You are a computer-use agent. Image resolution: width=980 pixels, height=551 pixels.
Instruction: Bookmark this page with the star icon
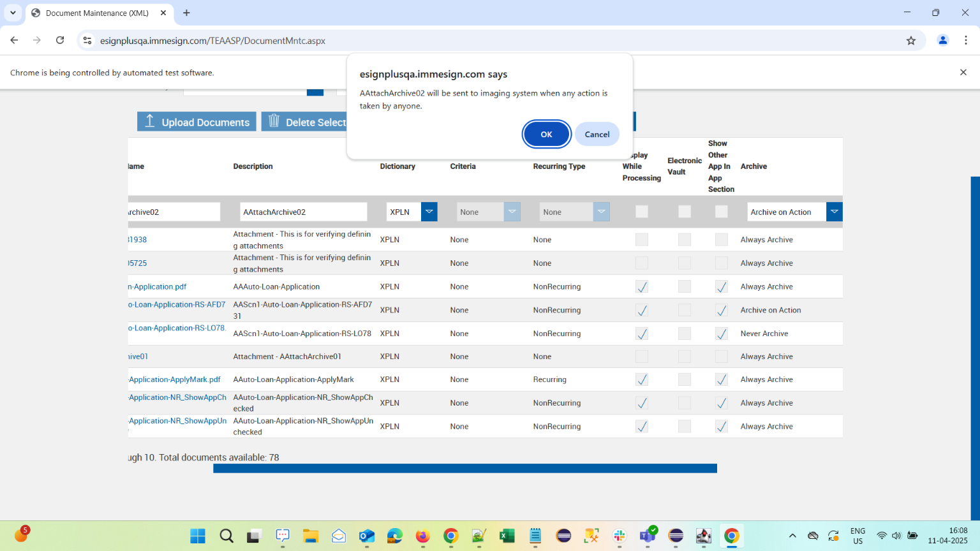(x=911, y=40)
